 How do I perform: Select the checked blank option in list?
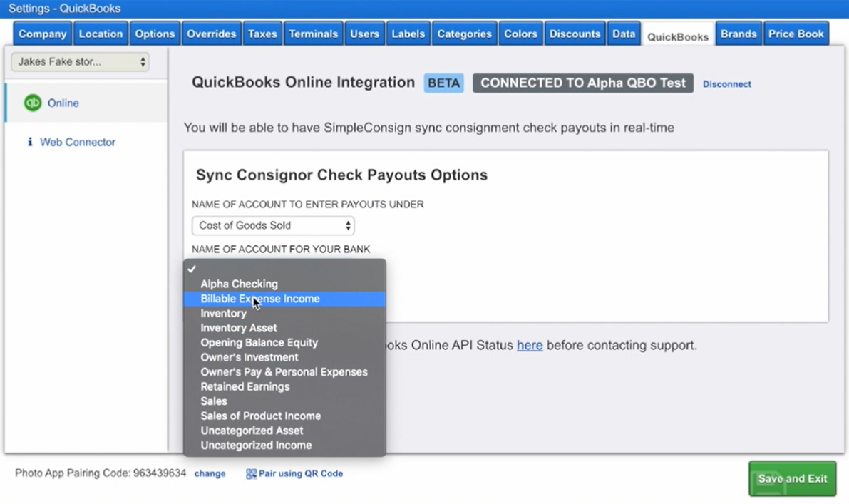285,269
